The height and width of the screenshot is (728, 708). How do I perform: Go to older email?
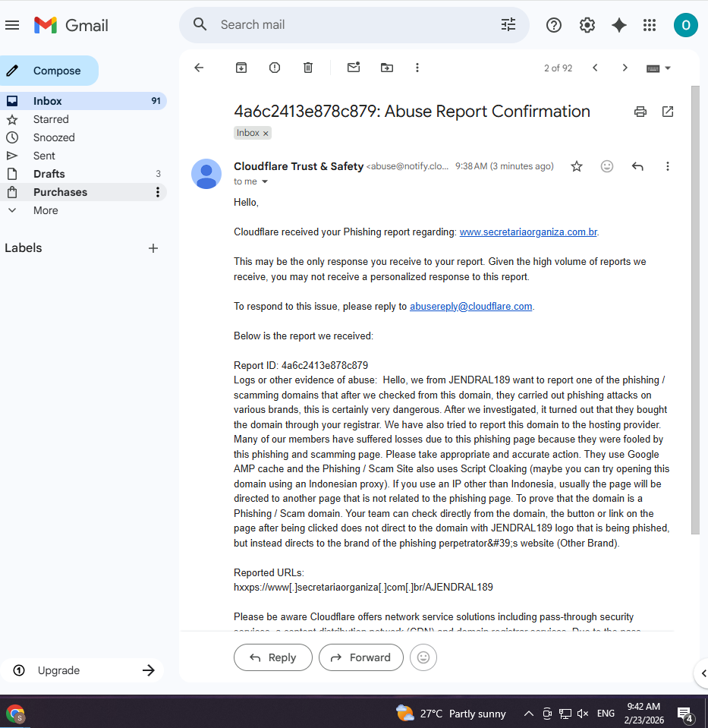tap(625, 68)
